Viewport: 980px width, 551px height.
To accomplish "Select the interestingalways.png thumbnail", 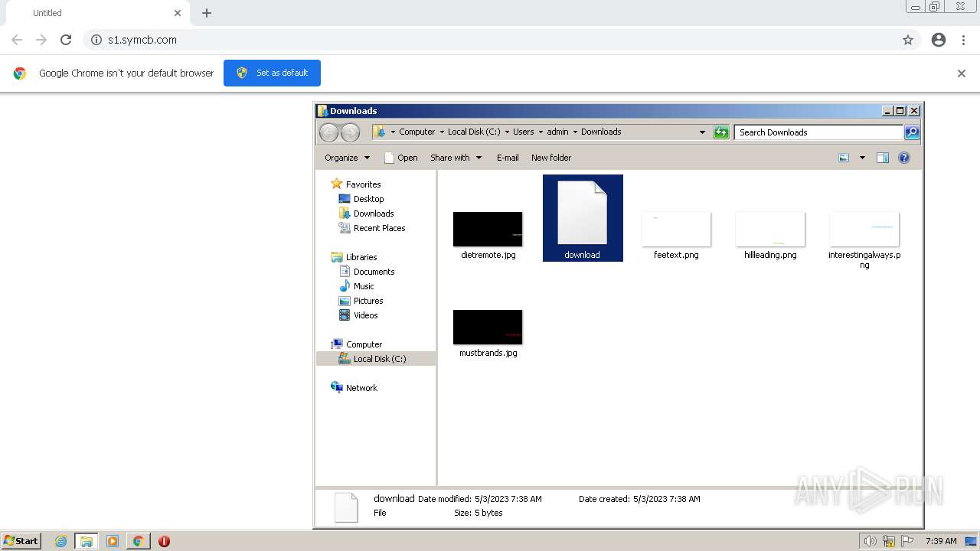I will click(x=864, y=230).
